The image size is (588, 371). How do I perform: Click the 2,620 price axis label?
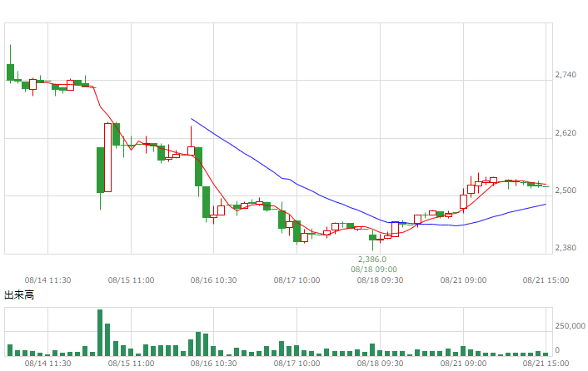tap(566, 133)
